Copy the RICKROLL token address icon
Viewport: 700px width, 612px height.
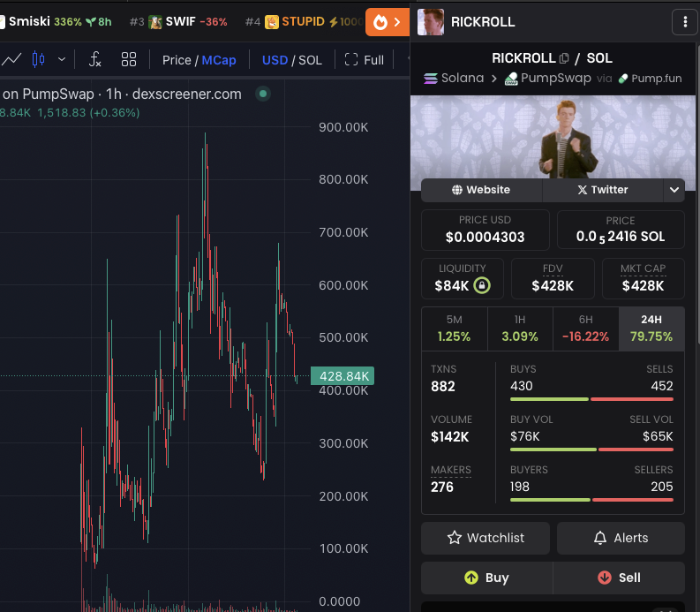pyautogui.click(x=564, y=58)
